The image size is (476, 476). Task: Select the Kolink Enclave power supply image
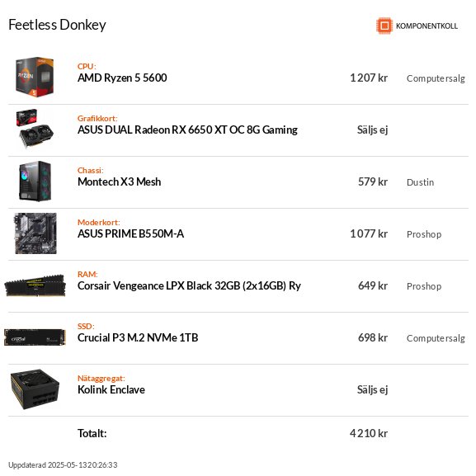(35, 389)
